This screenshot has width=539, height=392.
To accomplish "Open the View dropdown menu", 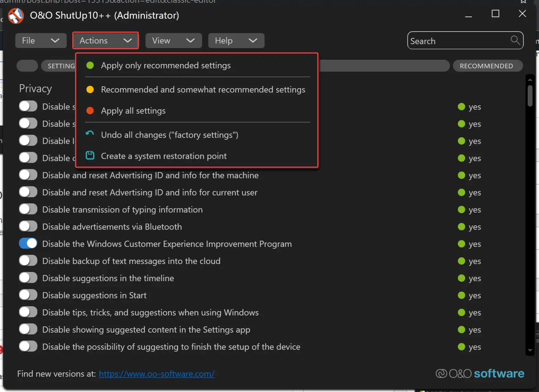I will pos(173,41).
